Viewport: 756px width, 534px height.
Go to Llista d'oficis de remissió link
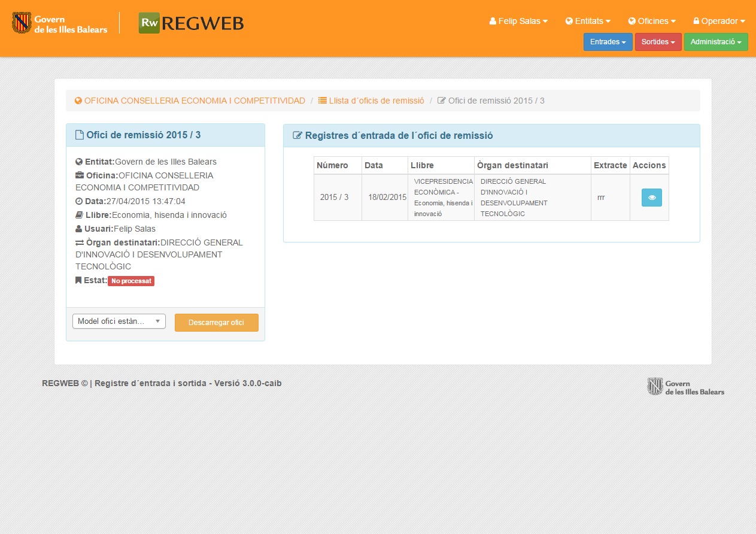[376, 101]
